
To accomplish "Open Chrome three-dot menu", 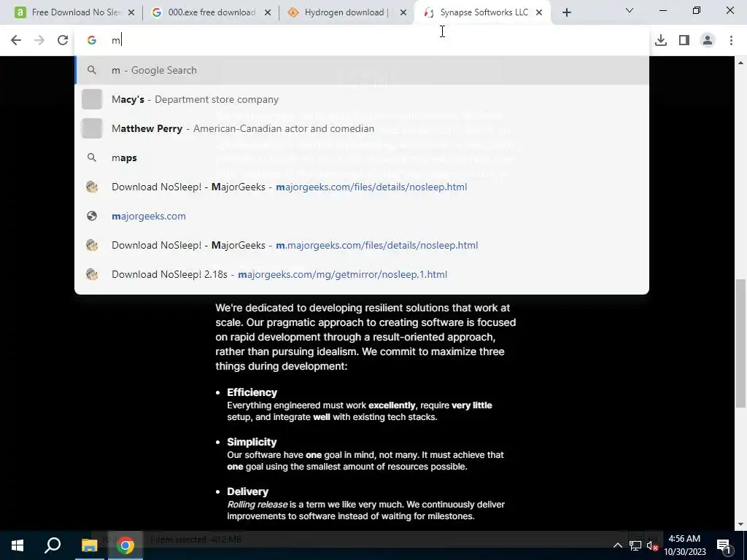I will pos(731,40).
